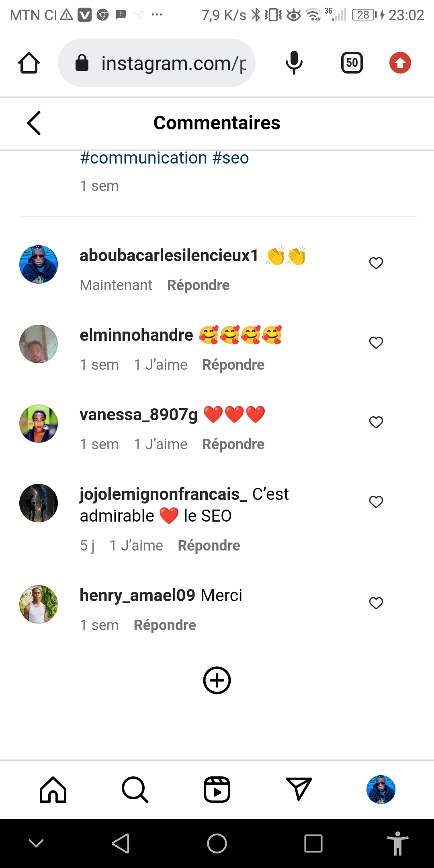Open the Android recent apps view
This screenshot has width=434, height=868.
click(313, 843)
